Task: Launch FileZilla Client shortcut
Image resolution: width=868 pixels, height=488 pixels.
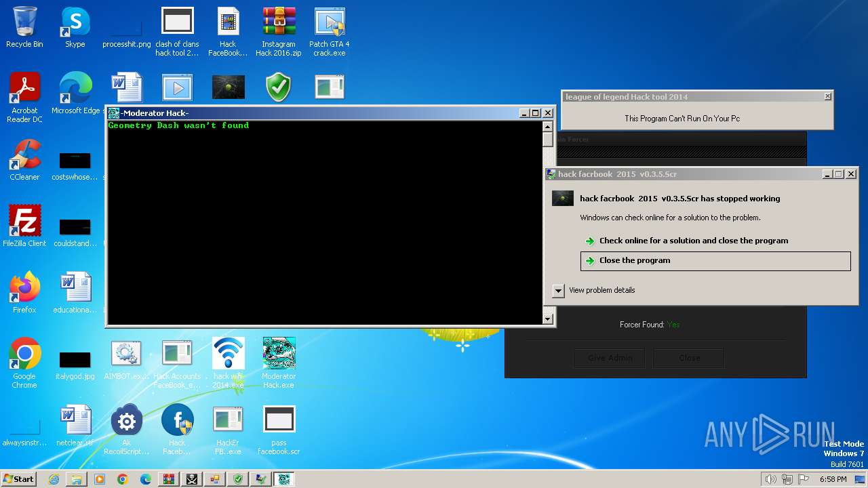Action: 24,226
